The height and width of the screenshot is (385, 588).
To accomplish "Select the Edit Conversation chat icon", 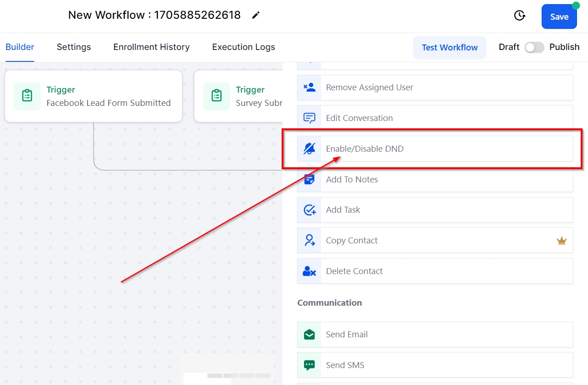I will [x=310, y=118].
